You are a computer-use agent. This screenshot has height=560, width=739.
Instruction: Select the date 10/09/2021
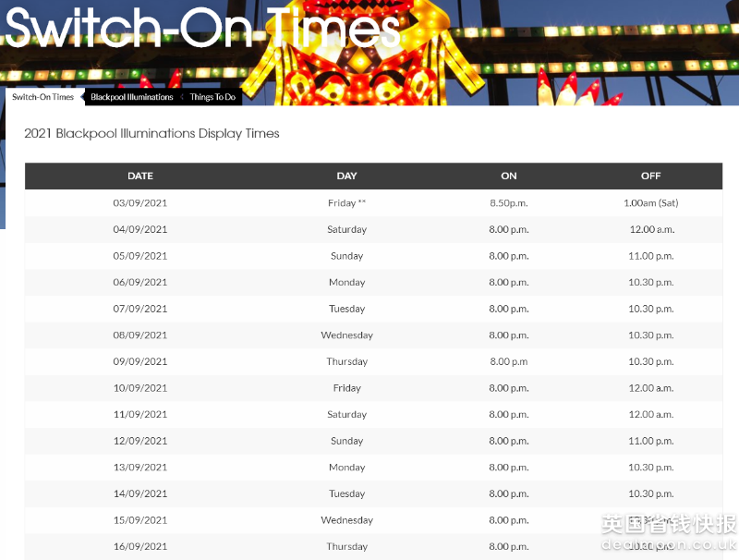(140, 388)
